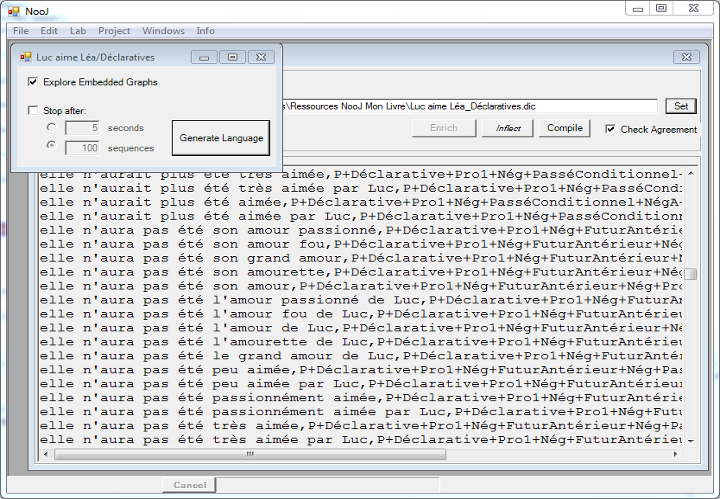Click the dictionary file path field
Screen dimensions: 720x499
point(470,106)
